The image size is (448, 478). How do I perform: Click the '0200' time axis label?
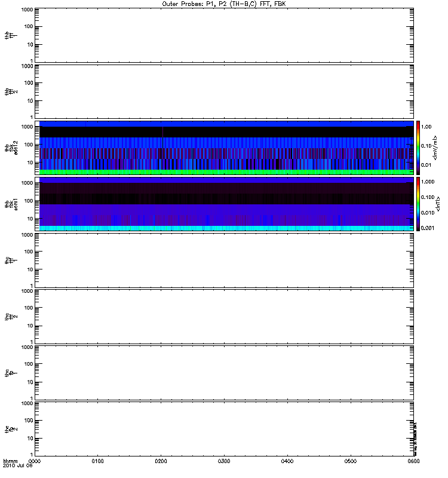coord(161,461)
